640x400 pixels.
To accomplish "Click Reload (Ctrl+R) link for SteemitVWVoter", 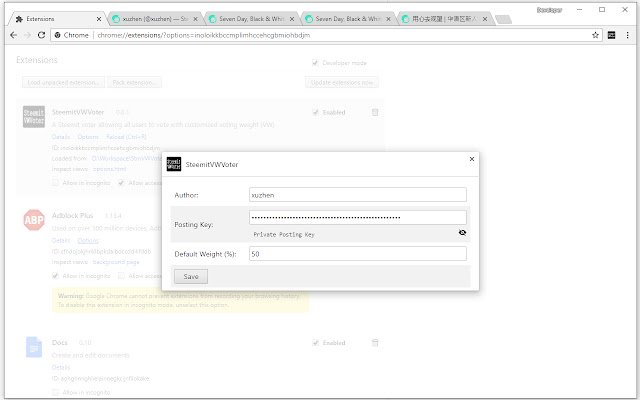I will click(126, 137).
